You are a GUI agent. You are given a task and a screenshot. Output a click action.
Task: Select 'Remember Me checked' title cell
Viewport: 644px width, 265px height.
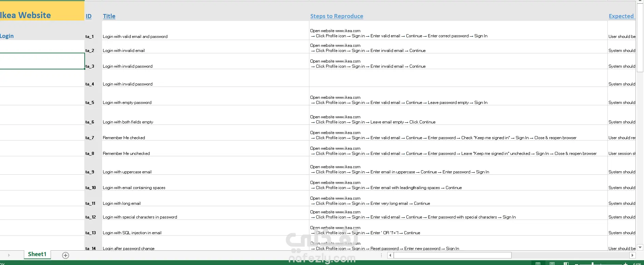point(205,133)
